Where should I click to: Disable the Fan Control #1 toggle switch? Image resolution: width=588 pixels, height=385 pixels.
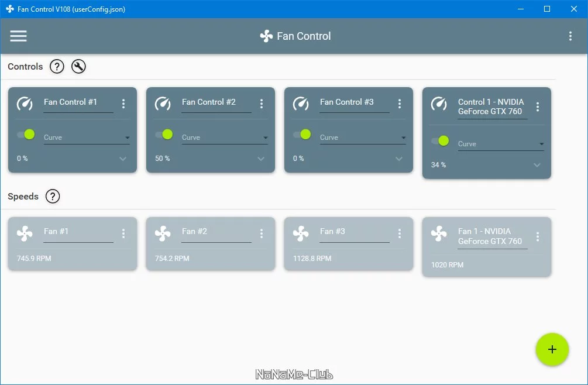tap(26, 134)
